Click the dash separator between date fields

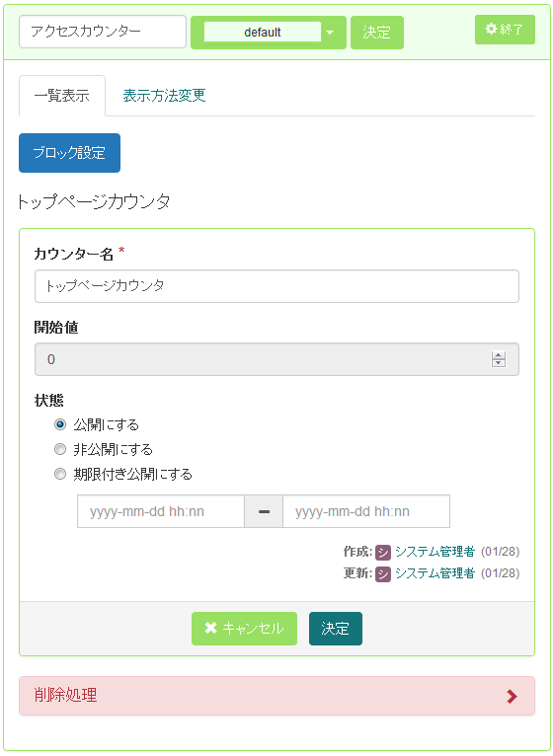[264, 511]
